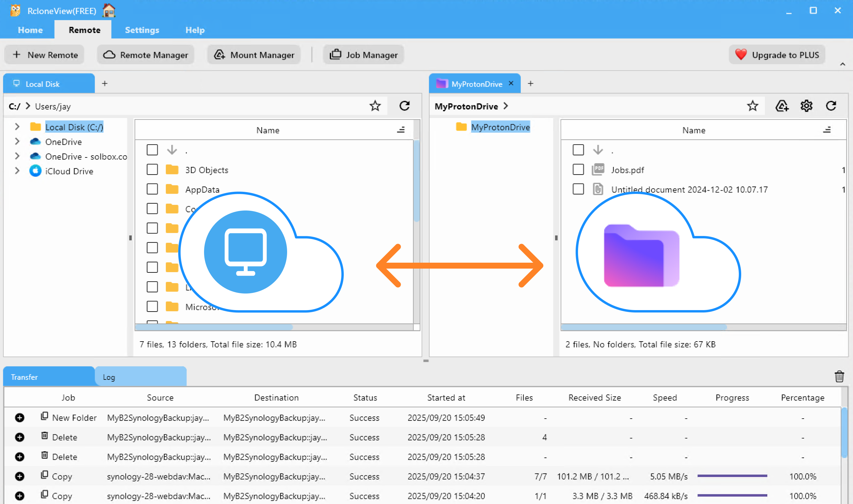The height and width of the screenshot is (504, 853).
Task: Click the mount icon in the MyProtonDrive pane
Action: (782, 106)
